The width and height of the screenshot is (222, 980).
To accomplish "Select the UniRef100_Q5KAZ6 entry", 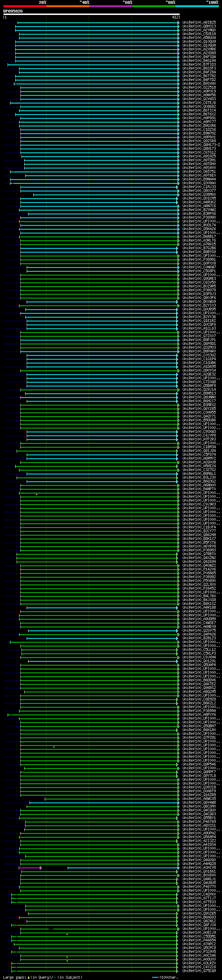I will (x=199, y=229).
